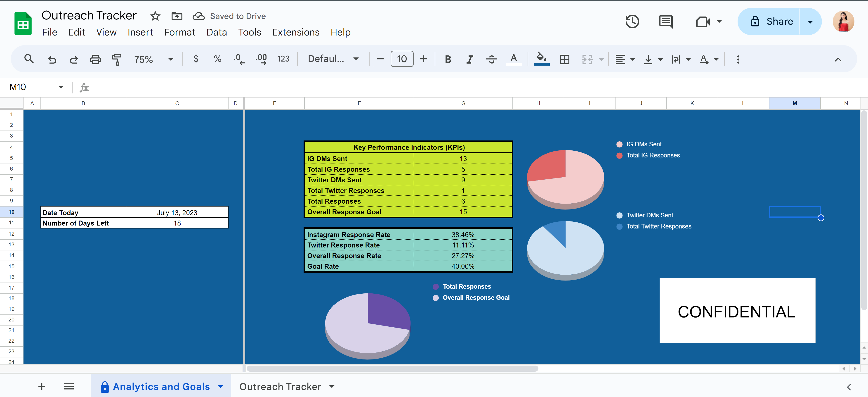
Task: Star the Outreach Tracker document
Action: point(155,16)
